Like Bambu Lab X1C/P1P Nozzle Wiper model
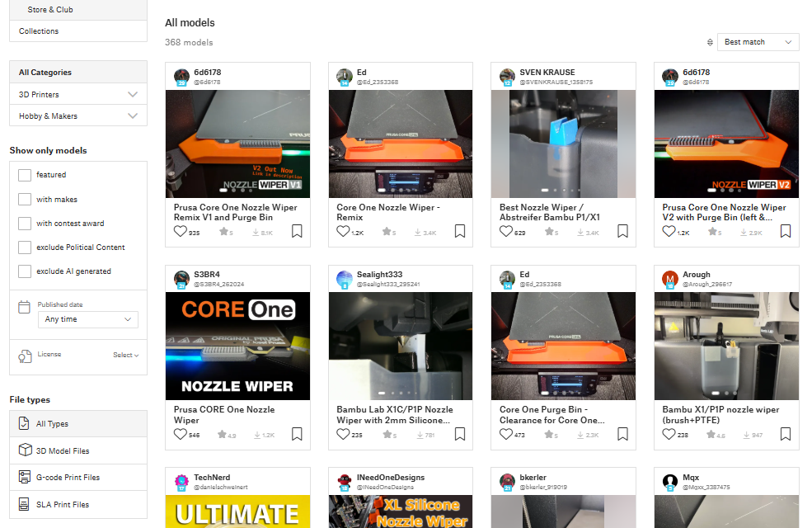The width and height of the screenshot is (812, 528). (343, 434)
